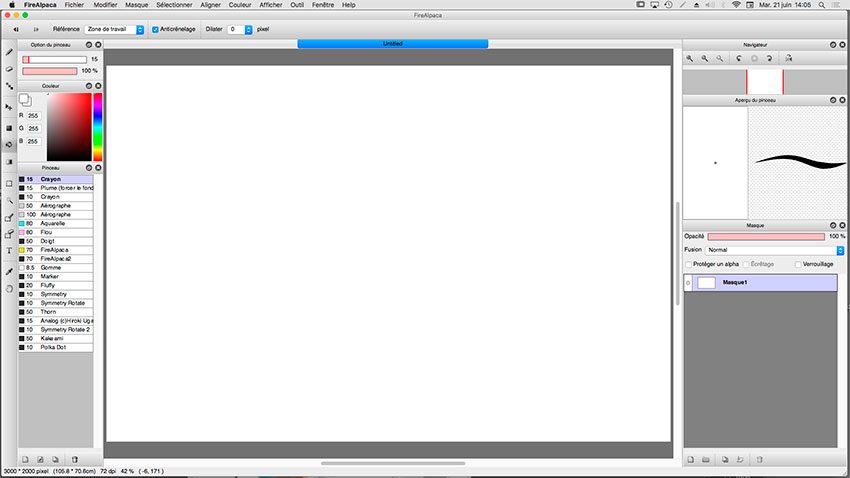Viewport: 850px width, 478px height.
Task: Select the Polka Dot brush
Action: 56,347
